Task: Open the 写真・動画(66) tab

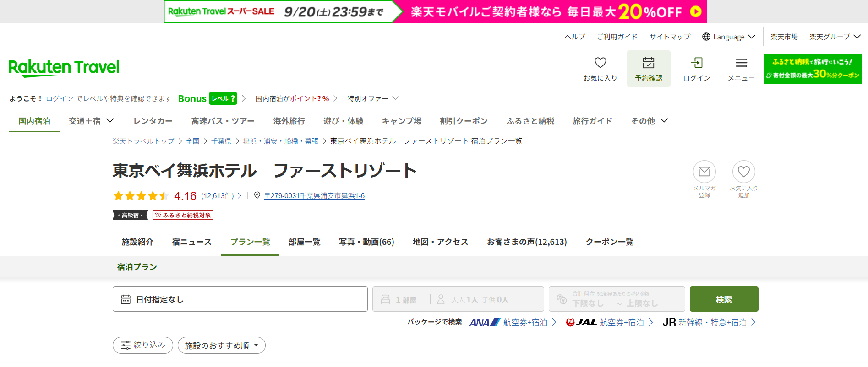Action: tap(366, 242)
